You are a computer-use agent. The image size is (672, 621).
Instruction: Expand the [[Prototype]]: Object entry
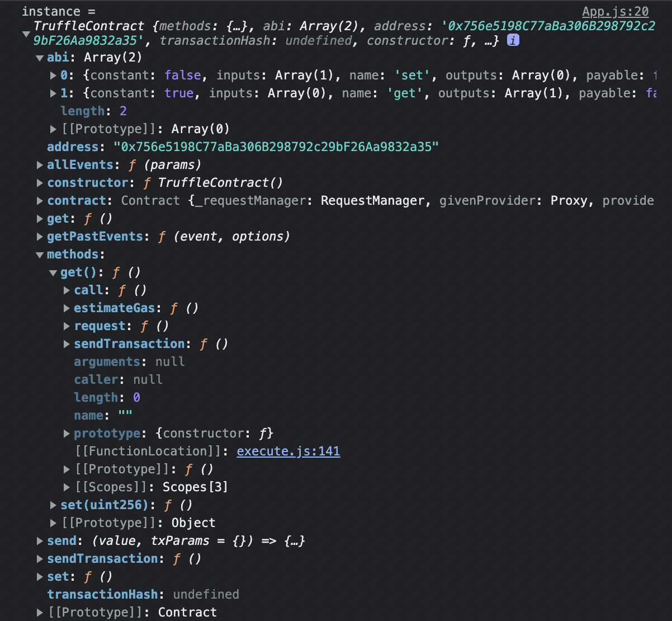click(x=54, y=523)
